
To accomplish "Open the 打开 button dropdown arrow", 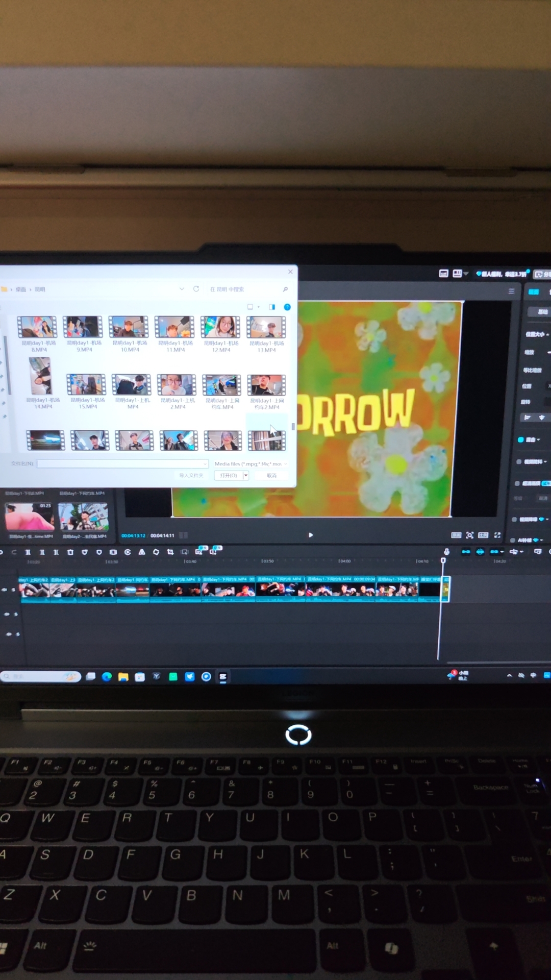I will (246, 475).
